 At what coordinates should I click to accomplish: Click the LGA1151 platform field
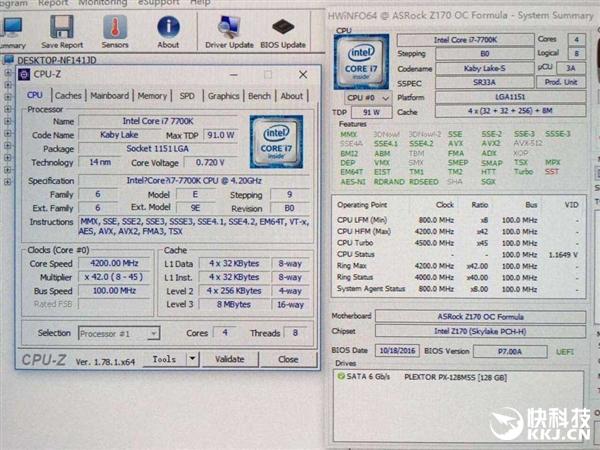(x=510, y=97)
